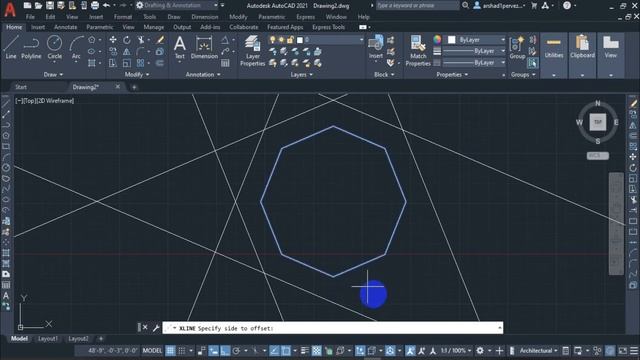Select the Circle tool
This screenshot has height=360, width=640.
(54, 47)
